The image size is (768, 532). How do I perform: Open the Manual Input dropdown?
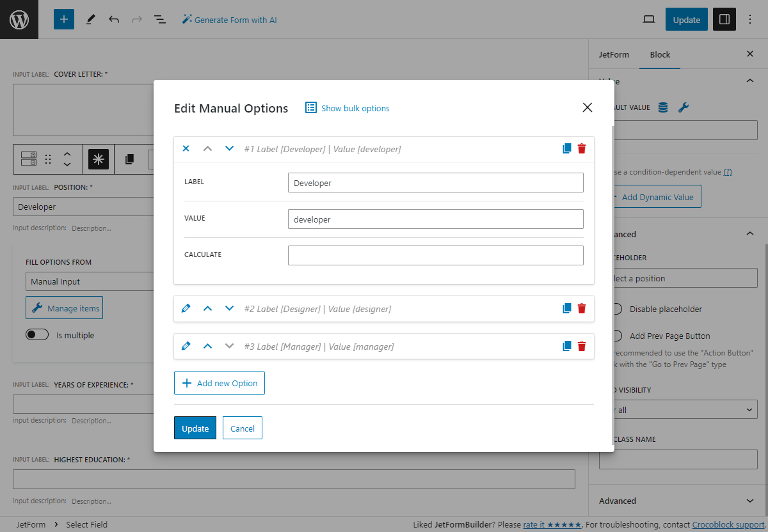point(90,281)
